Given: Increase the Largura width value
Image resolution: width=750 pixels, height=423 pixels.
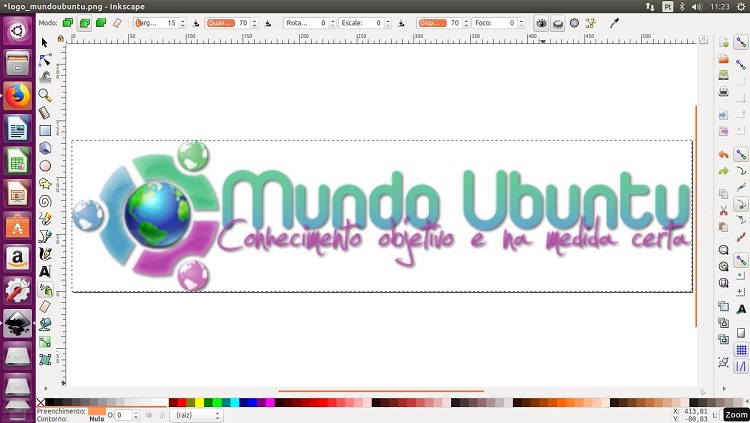Looking at the screenshot, I should pos(183,20).
